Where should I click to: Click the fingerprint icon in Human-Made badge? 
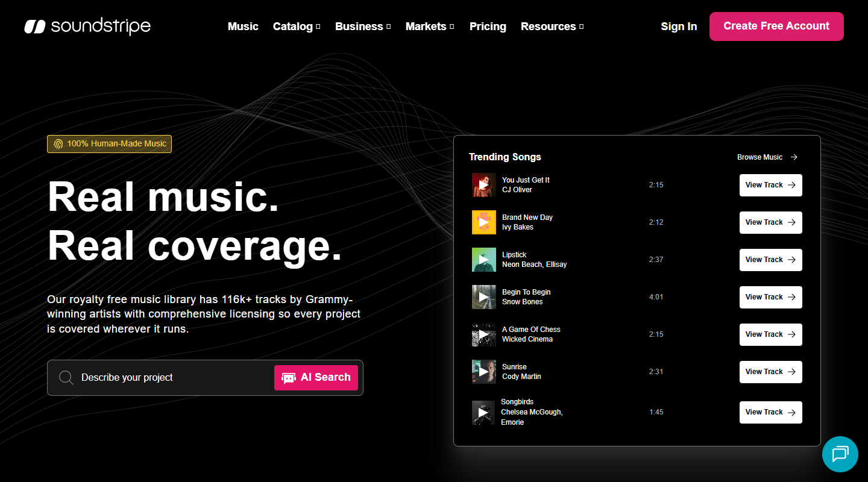tap(58, 144)
